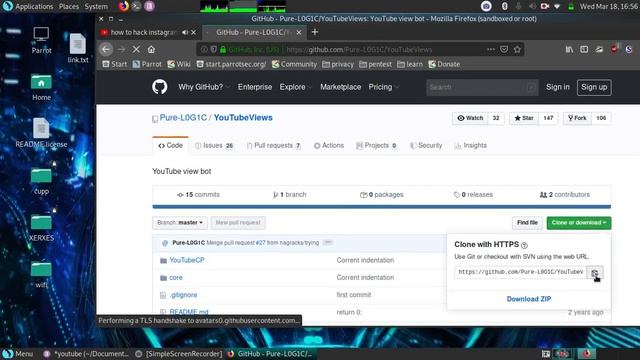Click the Sign in link

pyautogui.click(x=558, y=87)
